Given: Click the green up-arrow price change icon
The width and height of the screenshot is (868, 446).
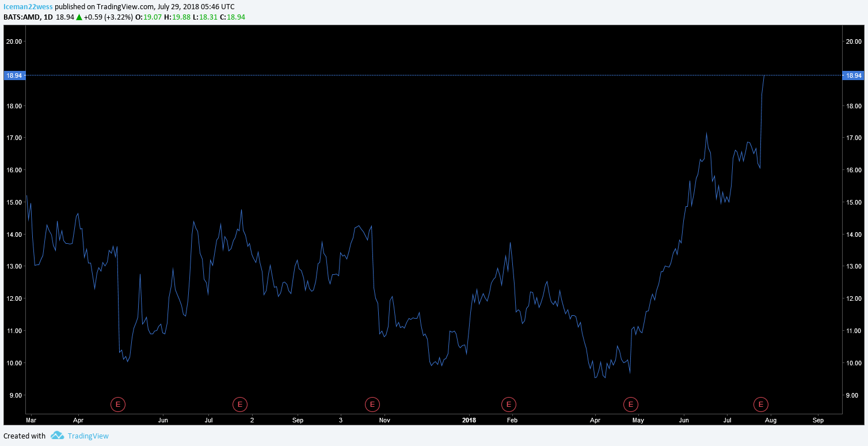Looking at the screenshot, I should (79, 17).
